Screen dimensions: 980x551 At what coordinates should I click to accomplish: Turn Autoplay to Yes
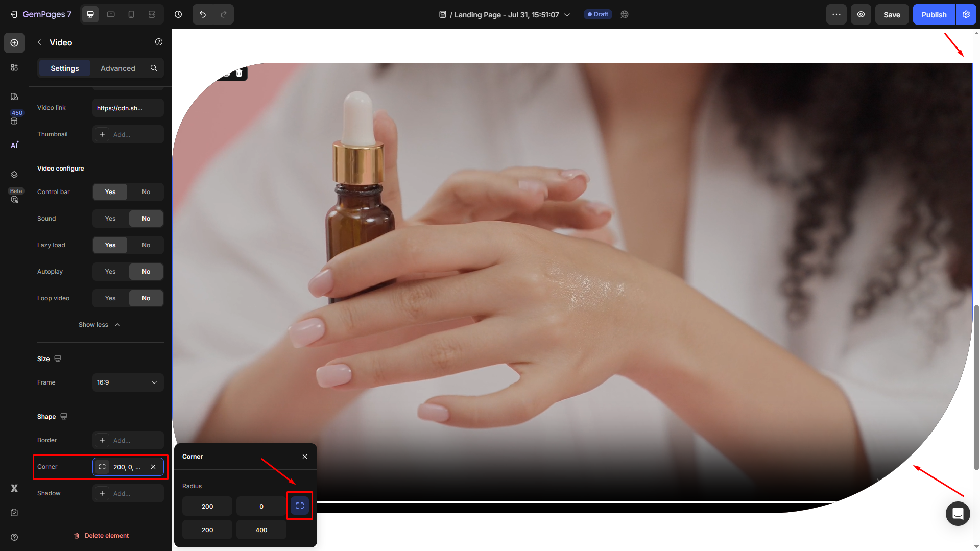110,272
